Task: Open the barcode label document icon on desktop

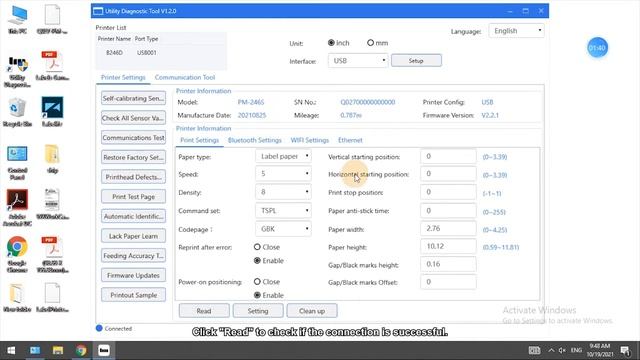Action: point(52,204)
